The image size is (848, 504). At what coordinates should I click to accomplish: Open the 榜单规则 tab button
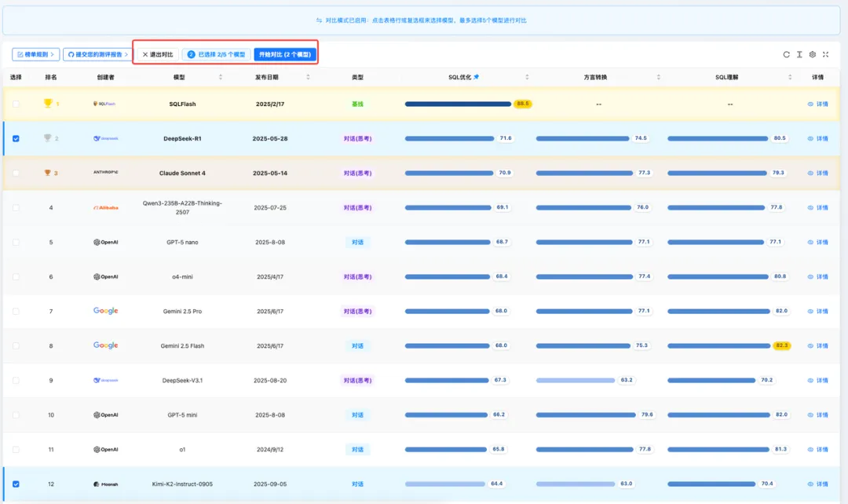pyautogui.click(x=35, y=54)
